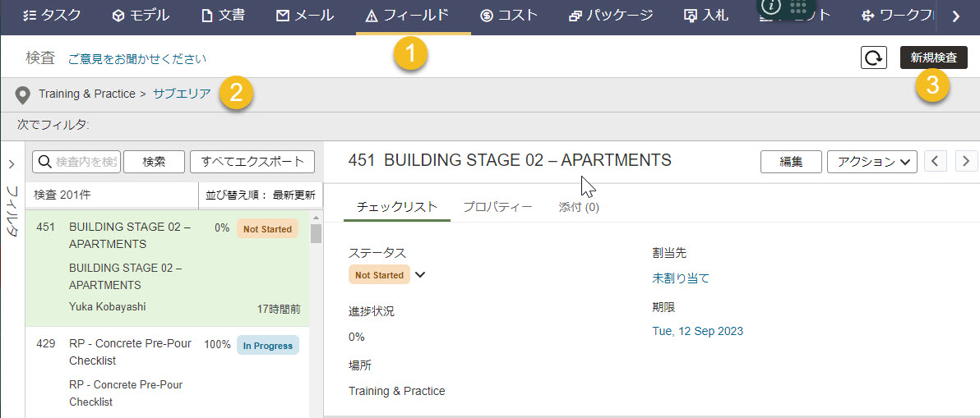Screen dimensions: 980x418
Task: Click the right arrow to show more navigation tabs
Action: tap(955, 17)
